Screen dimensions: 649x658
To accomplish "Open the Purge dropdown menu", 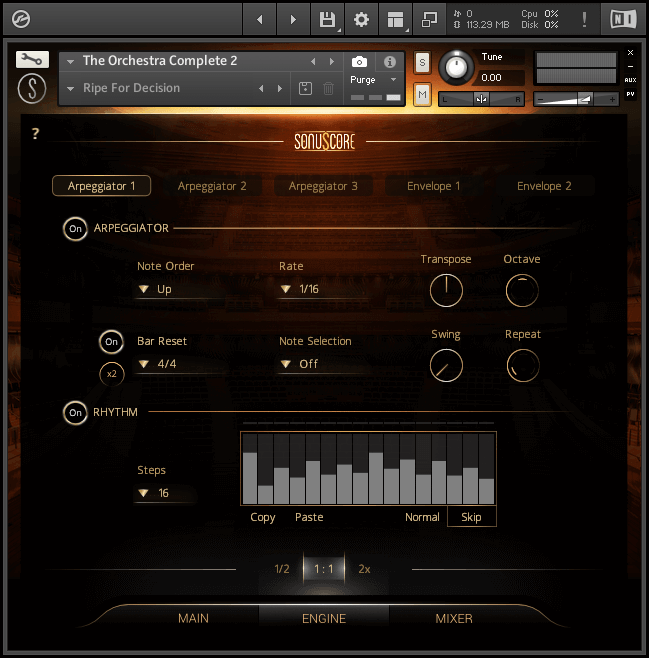I will click(373, 80).
